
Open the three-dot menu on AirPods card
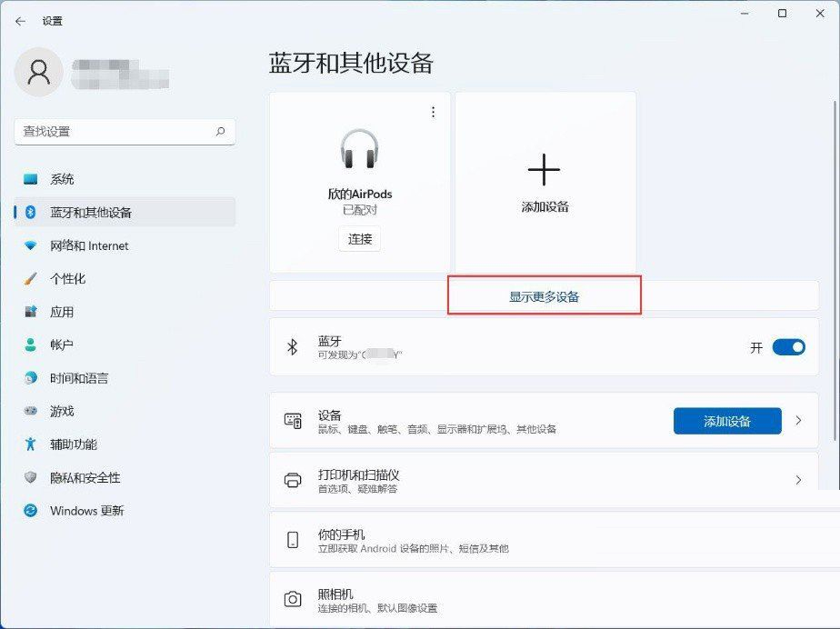click(x=433, y=112)
